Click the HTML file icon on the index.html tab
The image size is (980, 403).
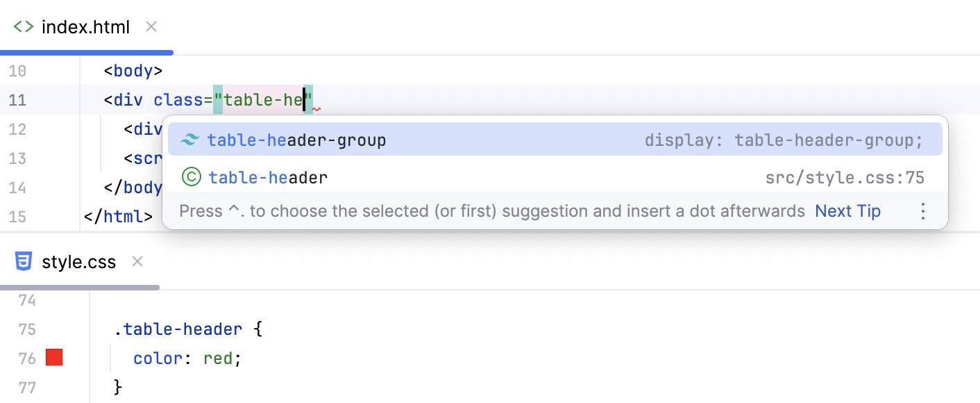click(23, 26)
